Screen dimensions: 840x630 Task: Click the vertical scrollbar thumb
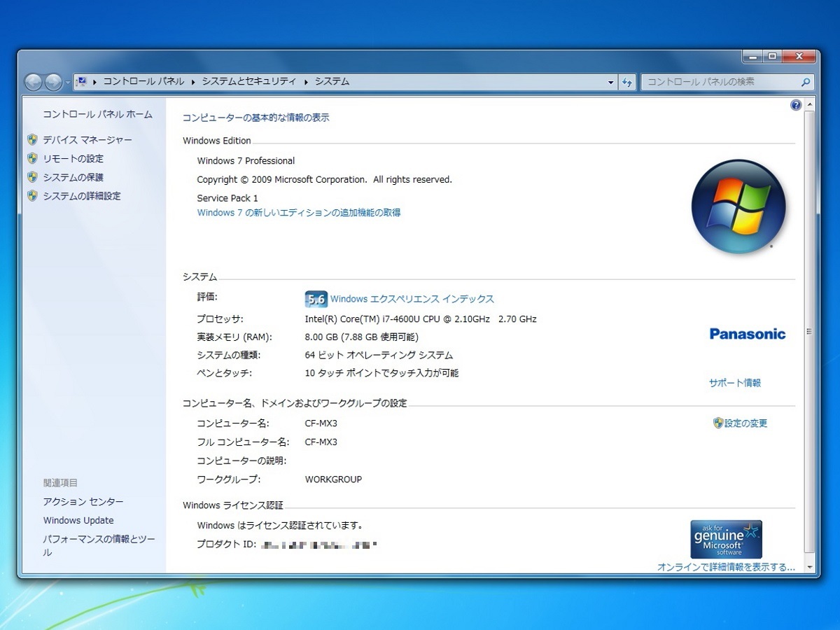pyautogui.click(x=810, y=332)
